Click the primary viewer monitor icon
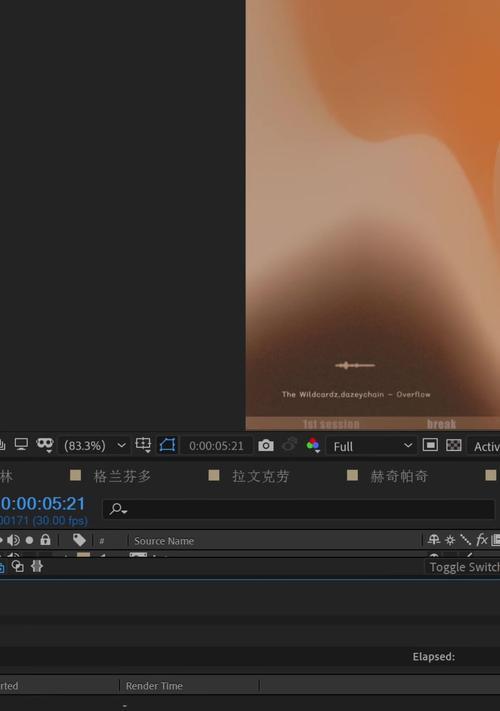Viewport: 500px width, 711px height. tap(21, 444)
